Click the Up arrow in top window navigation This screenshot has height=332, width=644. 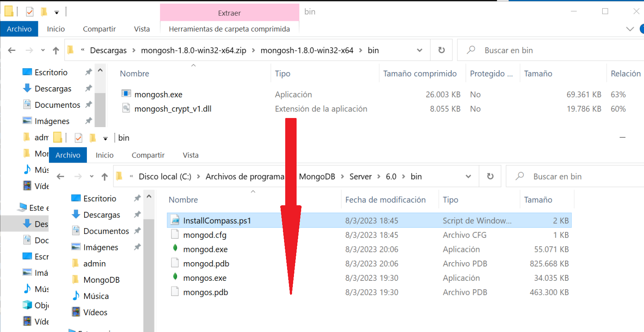[56, 50]
